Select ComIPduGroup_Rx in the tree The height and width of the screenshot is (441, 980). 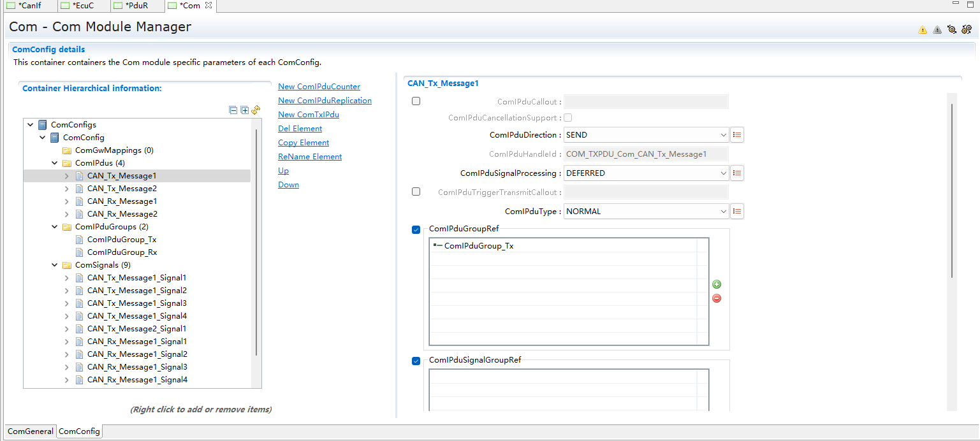(122, 252)
